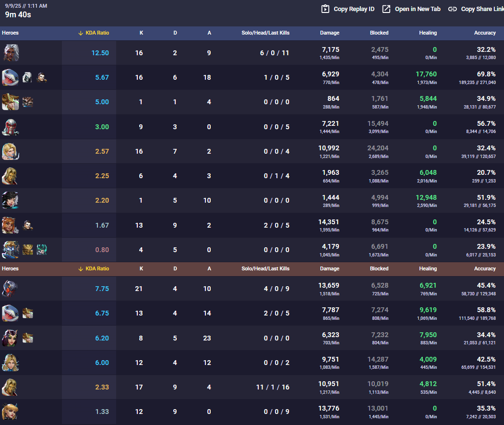This screenshot has width=504, height=425.
Task: Click Open in New Tab text link
Action: click(418, 9)
